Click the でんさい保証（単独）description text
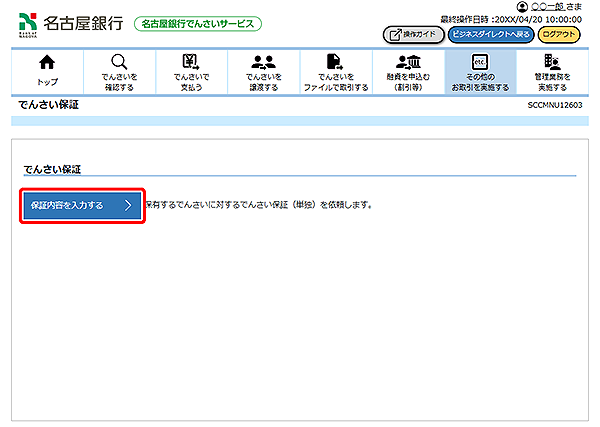 pos(260,205)
